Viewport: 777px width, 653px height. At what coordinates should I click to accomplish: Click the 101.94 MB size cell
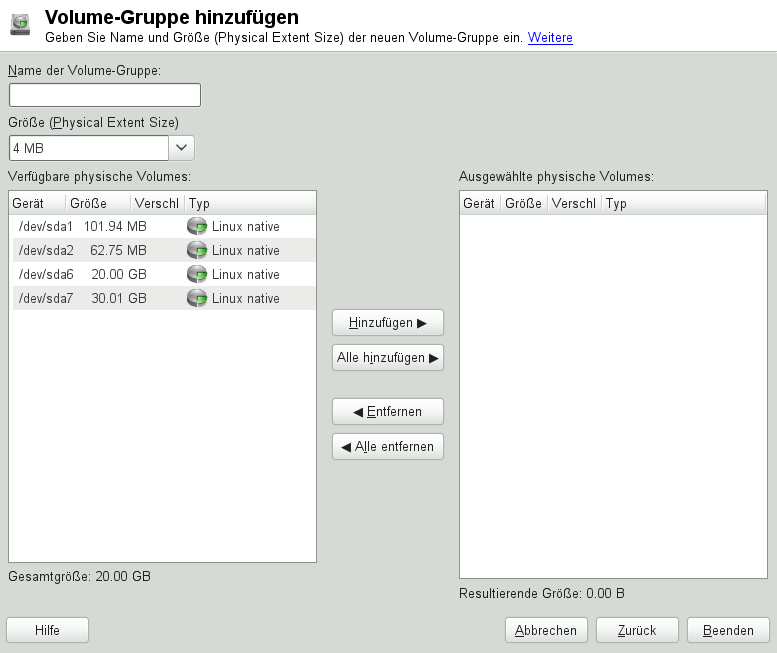115,226
